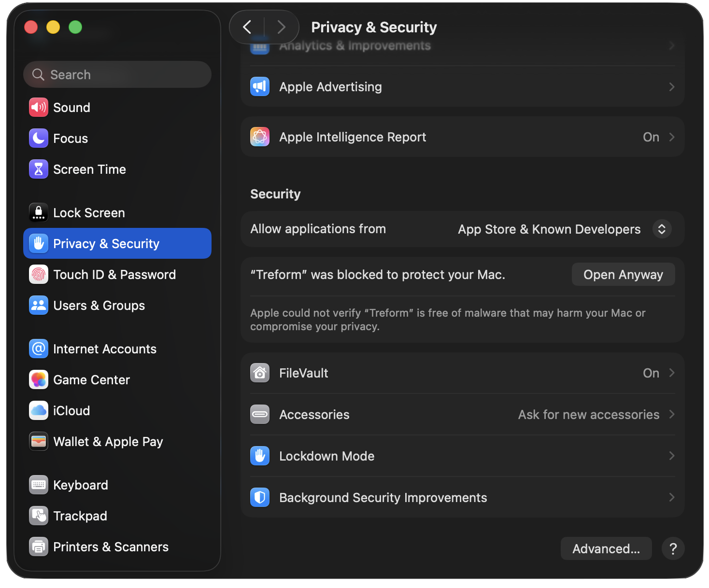This screenshot has height=588, width=709.
Task: Open the Trackpad settings pane
Action: pos(117,516)
